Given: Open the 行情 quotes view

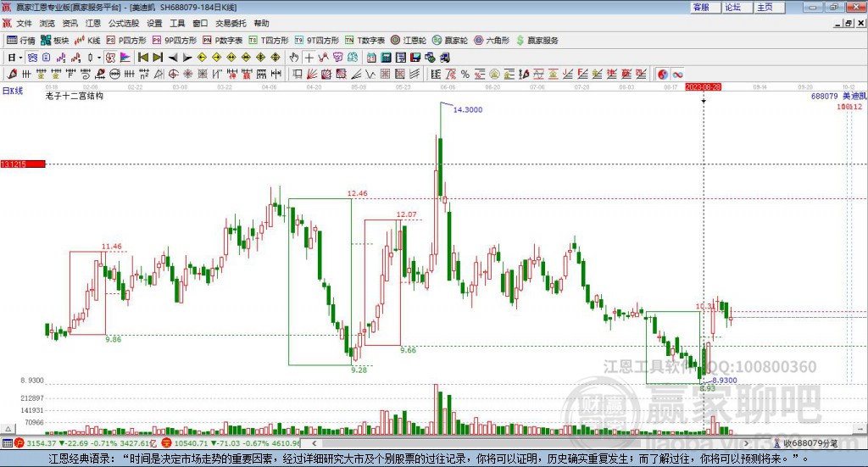Looking at the screenshot, I should pyautogui.click(x=20, y=41).
